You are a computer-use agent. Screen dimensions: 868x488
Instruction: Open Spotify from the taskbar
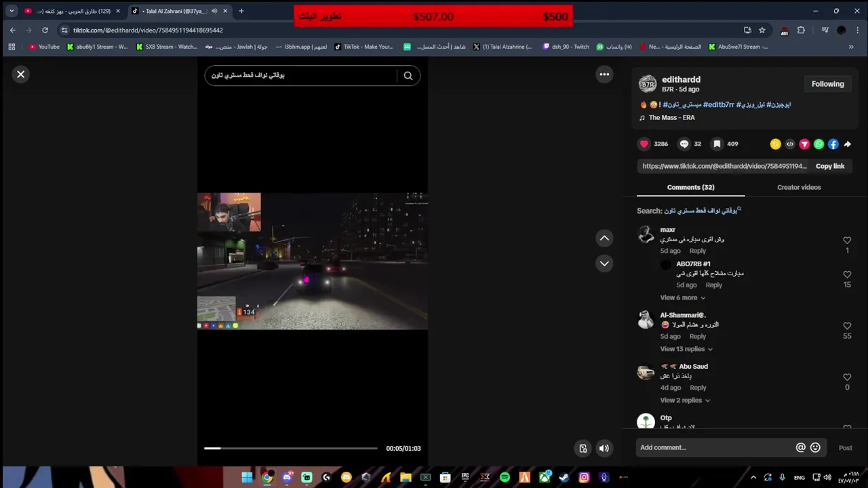click(x=505, y=477)
